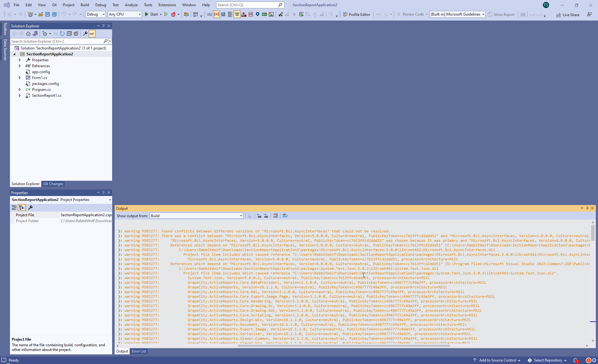Click Start Without Debugging outline arrow
Viewport: 598px width, 364px height.
[166, 14]
